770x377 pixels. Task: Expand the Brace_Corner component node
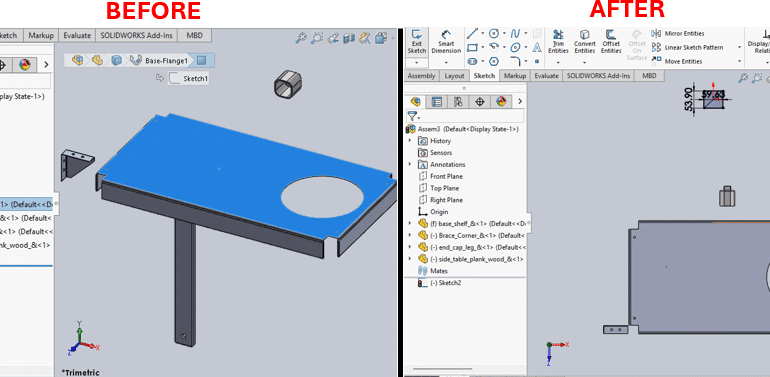click(411, 235)
